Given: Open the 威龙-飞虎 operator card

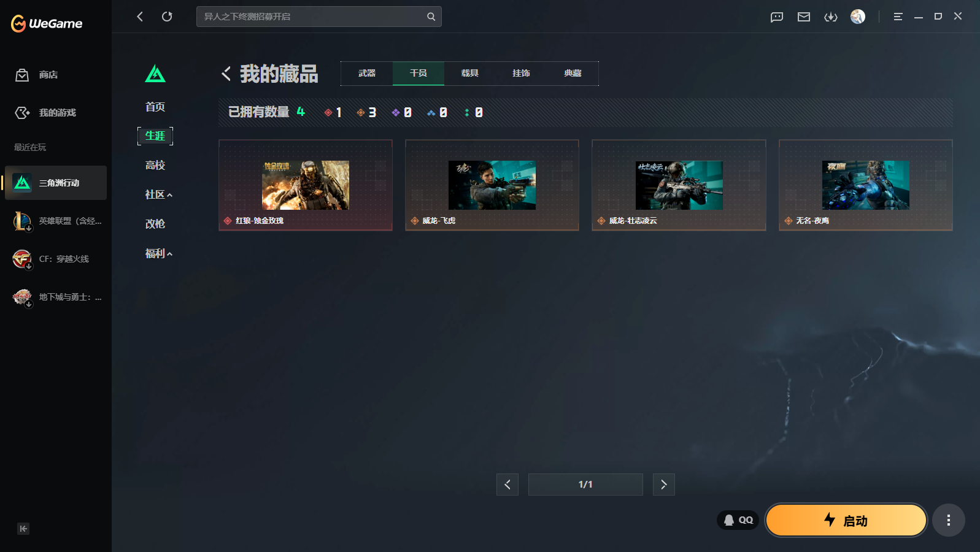Looking at the screenshot, I should pyautogui.click(x=492, y=185).
